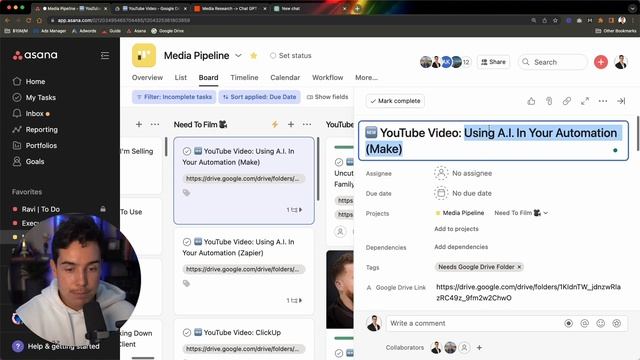This screenshot has width=640, height=360.
Task: Click the Write a comment field
Action: pos(473,323)
